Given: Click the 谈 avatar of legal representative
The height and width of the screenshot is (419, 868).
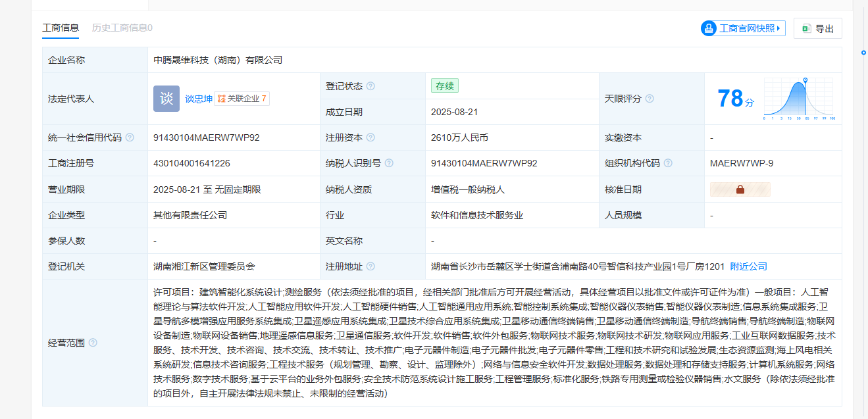Looking at the screenshot, I should [x=166, y=99].
